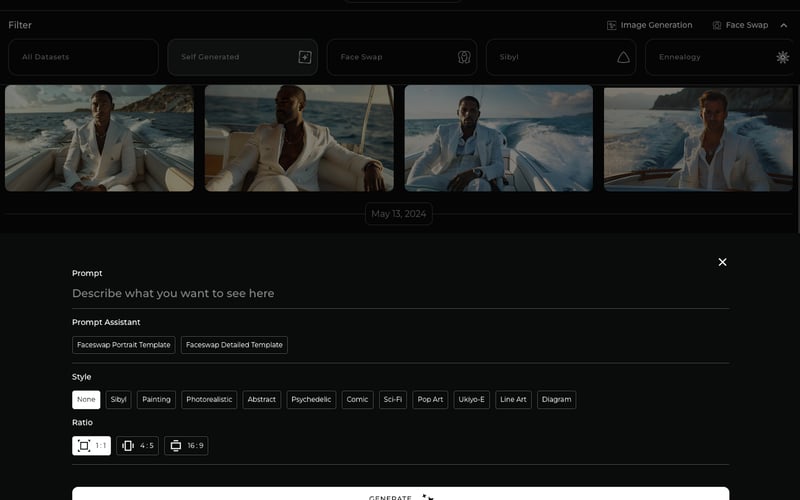This screenshot has height=500, width=800.
Task: Select the Self Generated filter card
Action: [x=242, y=57]
